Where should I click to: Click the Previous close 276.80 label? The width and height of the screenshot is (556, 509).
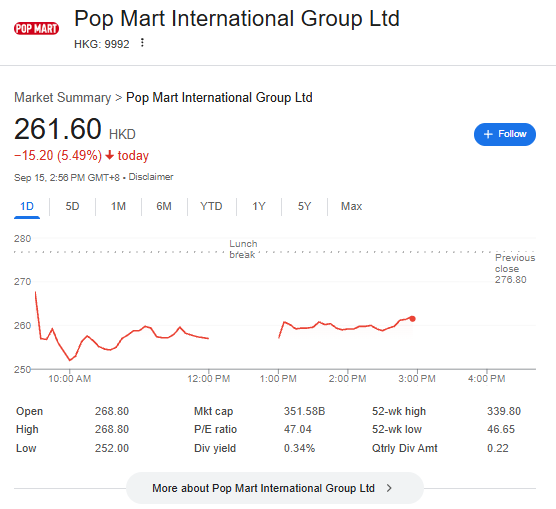pyautogui.click(x=515, y=269)
